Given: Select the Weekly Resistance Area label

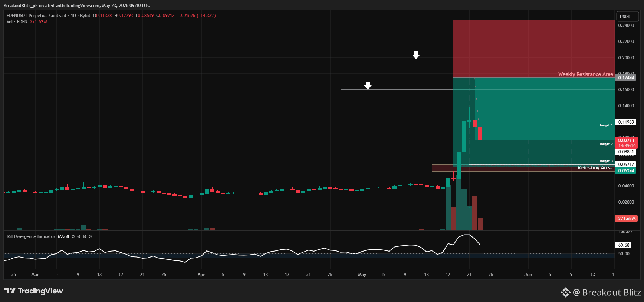Looking at the screenshot, I should tap(586, 74).
